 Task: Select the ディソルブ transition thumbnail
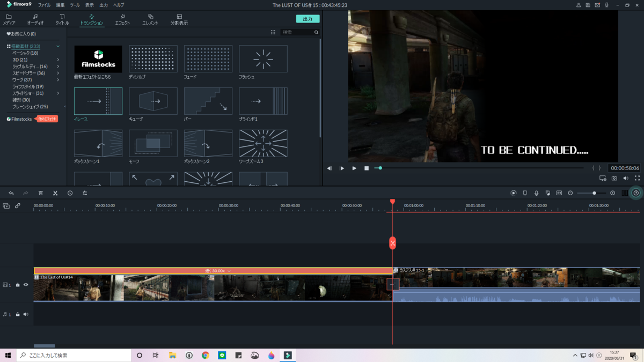(x=153, y=59)
